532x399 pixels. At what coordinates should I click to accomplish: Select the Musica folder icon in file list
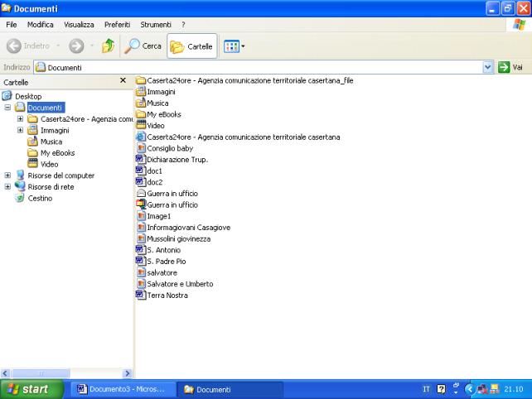[x=141, y=103]
